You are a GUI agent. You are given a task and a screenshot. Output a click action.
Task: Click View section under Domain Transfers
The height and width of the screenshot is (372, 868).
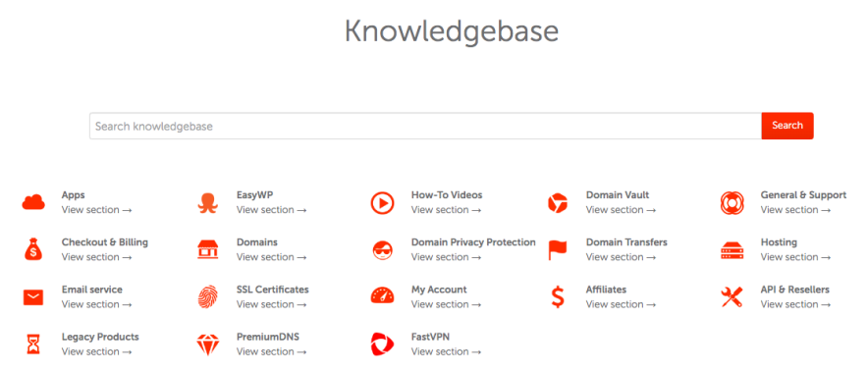click(x=622, y=257)
